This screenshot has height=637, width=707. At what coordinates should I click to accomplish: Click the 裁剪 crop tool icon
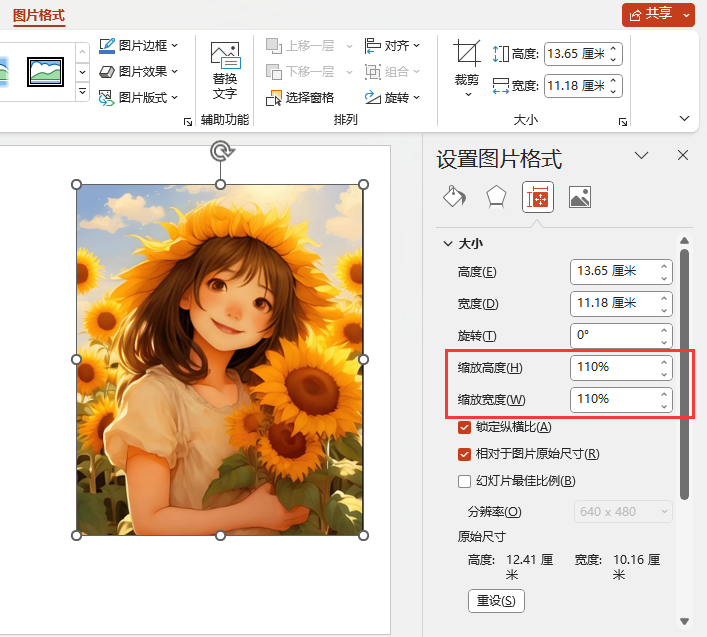[x=467, y=54]
